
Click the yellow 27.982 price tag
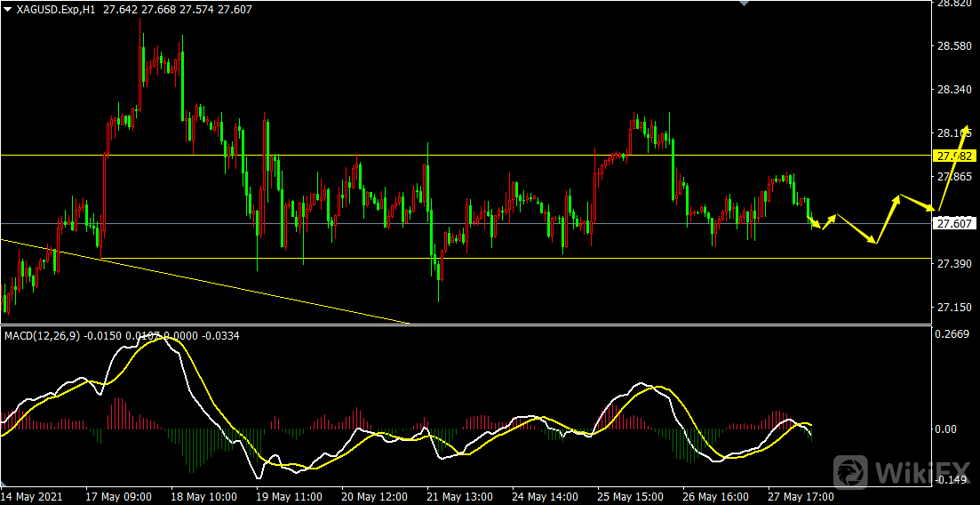tap(956, 156)
